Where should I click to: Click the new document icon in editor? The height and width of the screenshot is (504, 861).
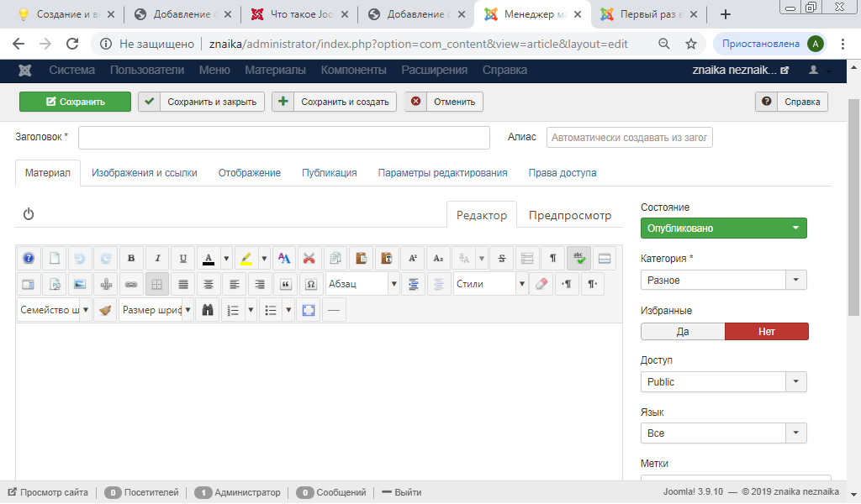55,259
